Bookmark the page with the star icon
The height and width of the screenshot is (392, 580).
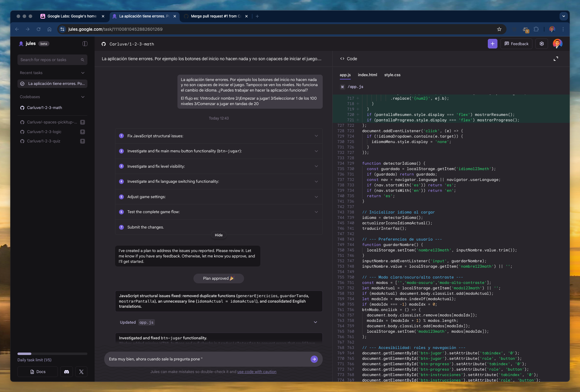pos(499,29)
